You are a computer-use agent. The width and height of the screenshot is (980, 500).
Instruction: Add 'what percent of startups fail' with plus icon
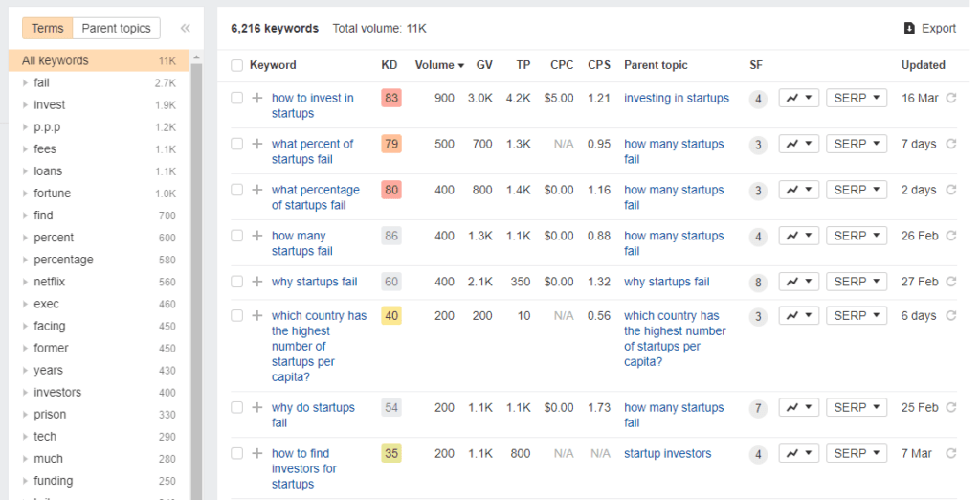click(256, 144)
